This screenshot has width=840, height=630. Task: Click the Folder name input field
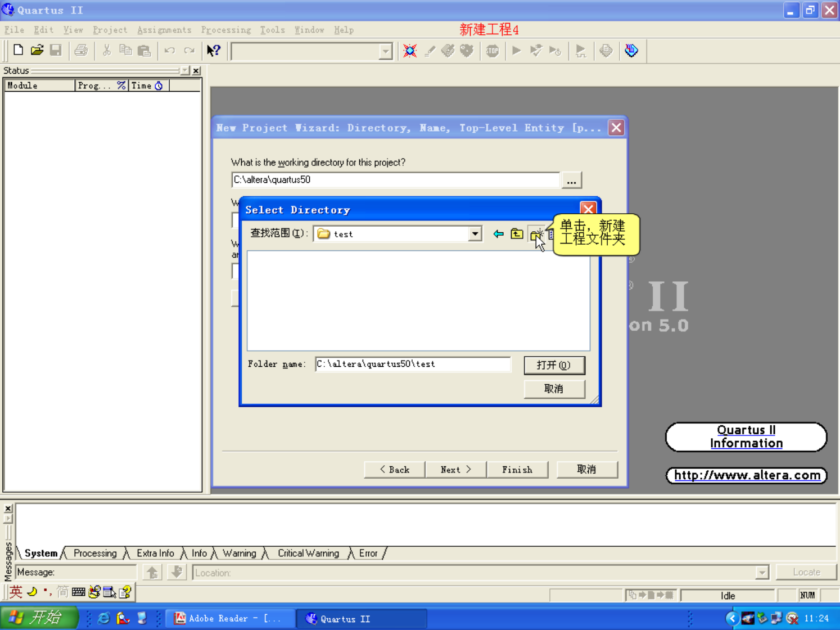click(x=413, y=364)
